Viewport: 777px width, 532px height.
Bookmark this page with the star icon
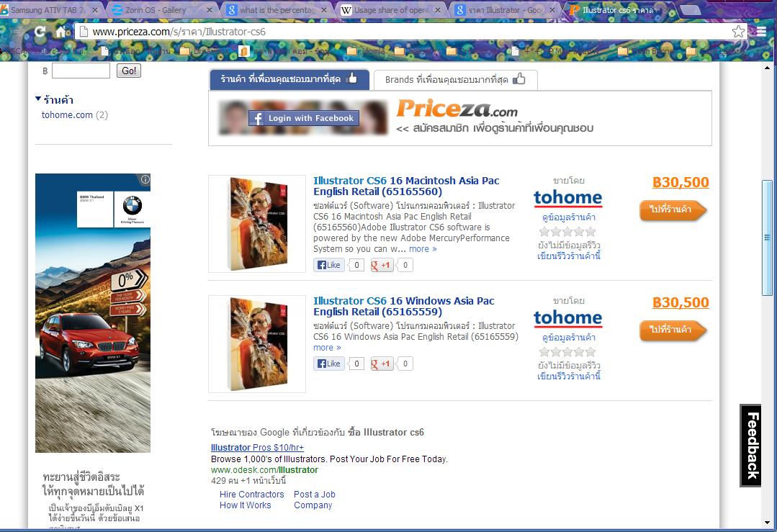[x=738, y=32]
